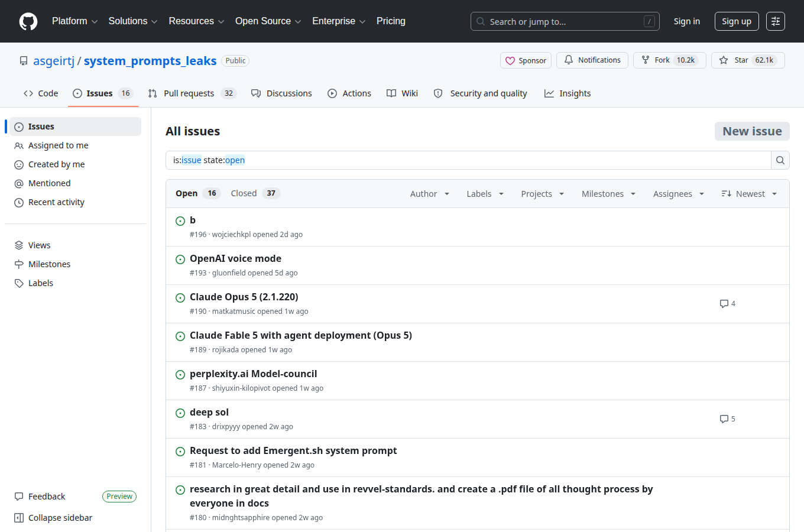Screen dimensions: 804x532
Task: Open the GitHub homepage logo
Action: [28, 21]
